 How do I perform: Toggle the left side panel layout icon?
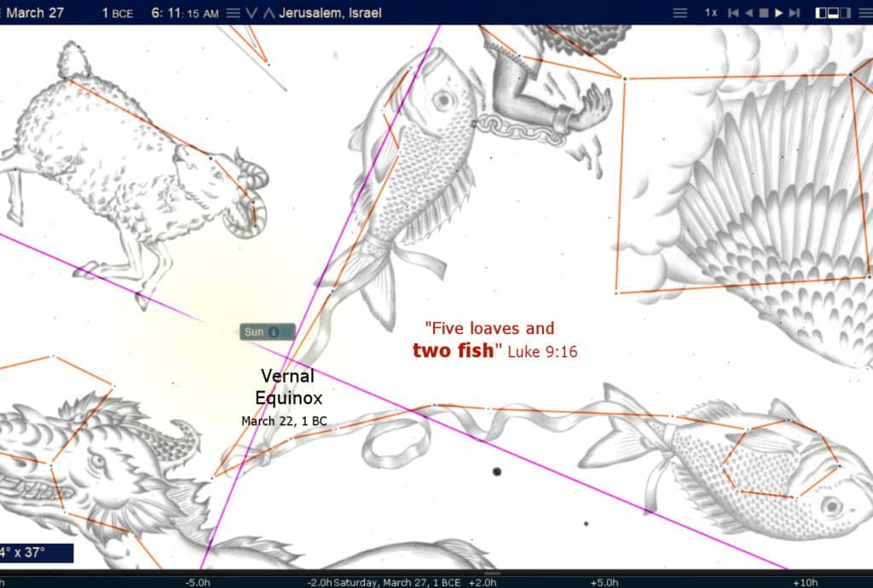tap(821, 13)
